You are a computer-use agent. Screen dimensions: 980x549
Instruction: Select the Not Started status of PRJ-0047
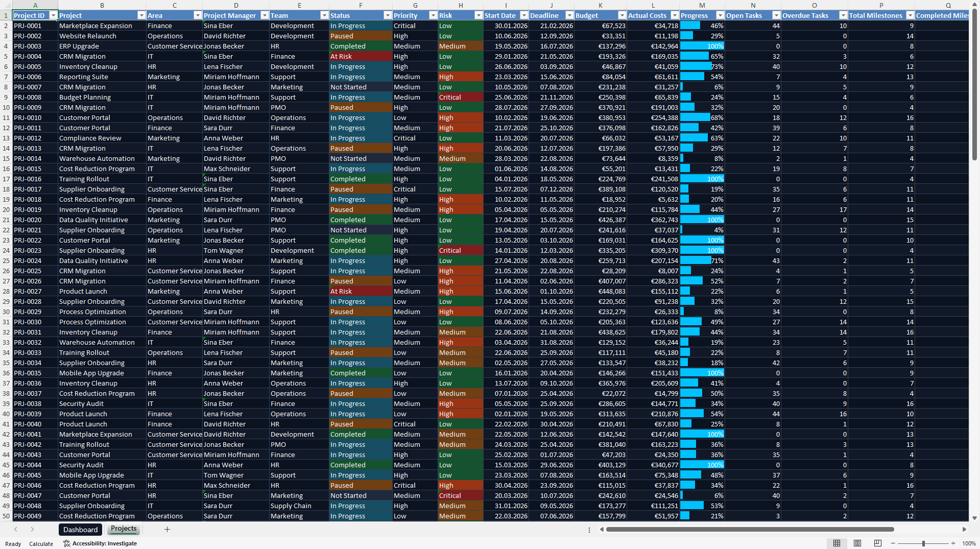(361, 495)
